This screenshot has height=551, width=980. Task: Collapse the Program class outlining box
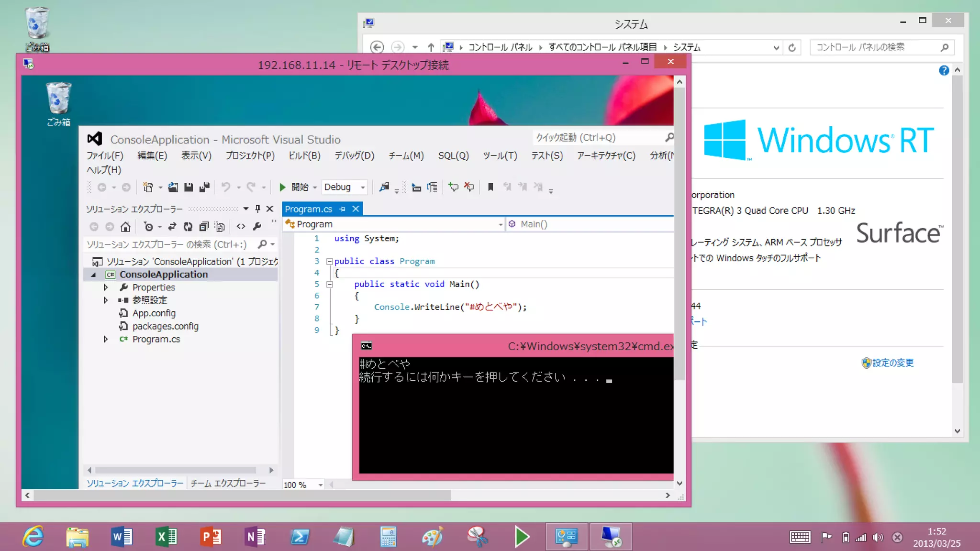pos(329,261)
